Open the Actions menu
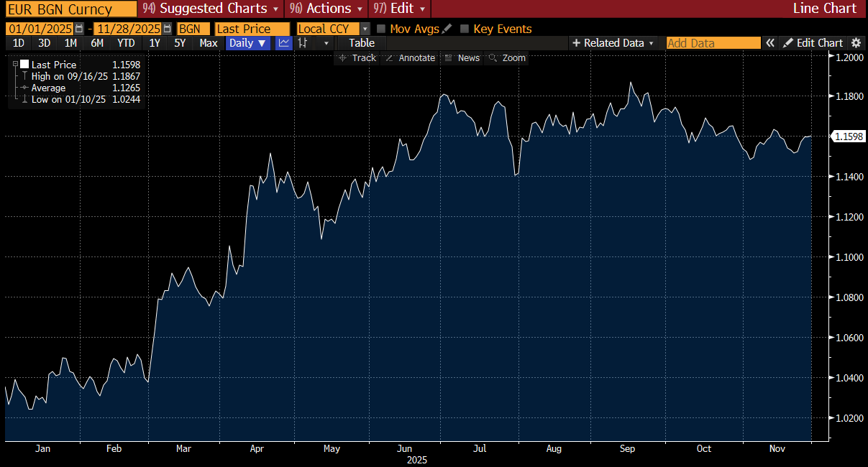This screenshot has width=868, height=467. [325, 9]
